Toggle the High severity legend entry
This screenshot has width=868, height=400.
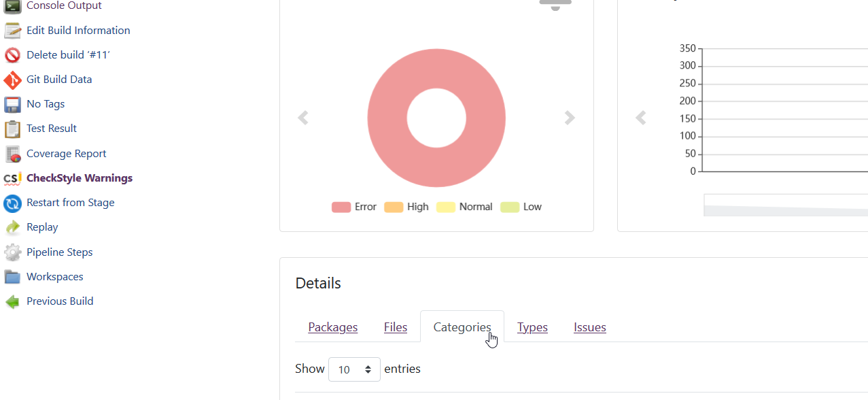pyautogui.click(x=406, y=206)
